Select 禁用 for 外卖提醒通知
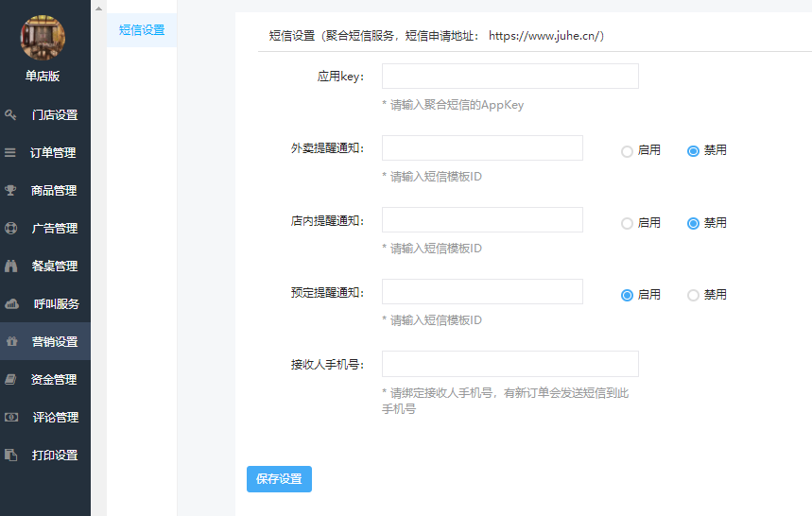The height and width of the screenshot is (516, 812). (x=693, y=151)
